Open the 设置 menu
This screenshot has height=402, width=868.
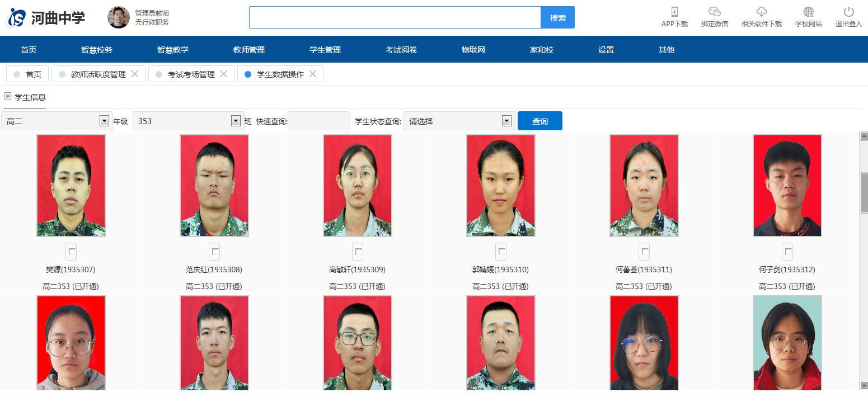tap(606, 50)
